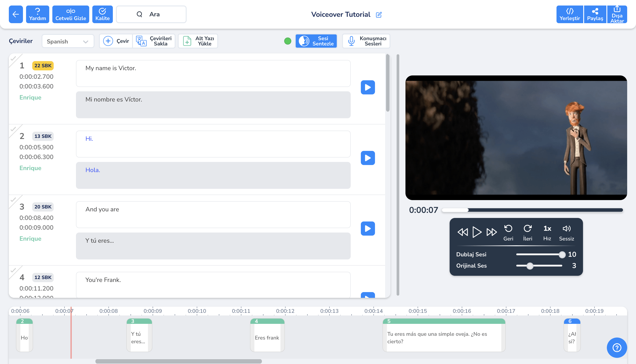Image resolution: width=636 pixels, height=364 pixels.
Task: Open the Spanish language dropdown
Action: [68, 41]
